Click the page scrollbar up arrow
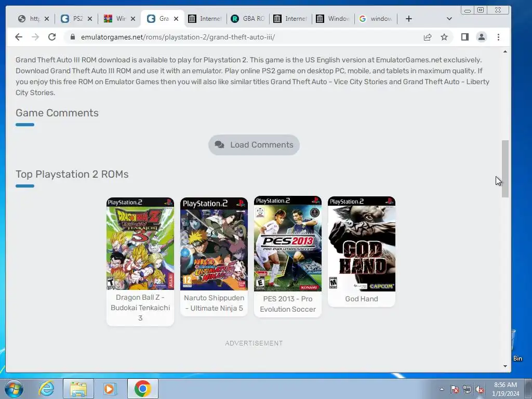The image size is (532, 399). (x=505, y=51)
